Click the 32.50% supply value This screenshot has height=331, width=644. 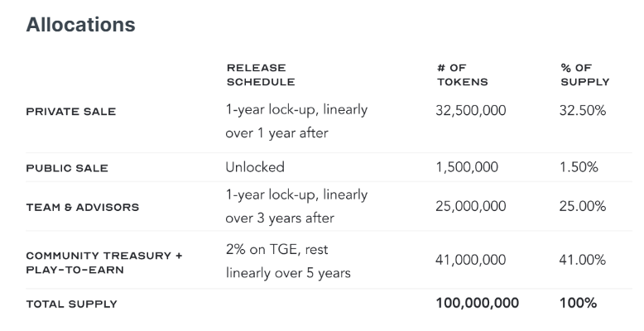pos(583,110)
